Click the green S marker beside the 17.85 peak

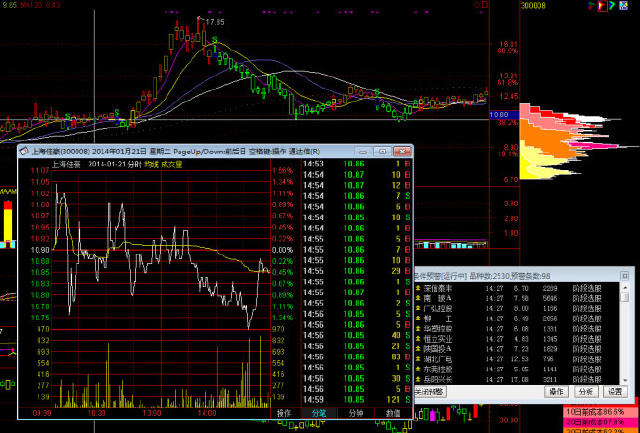pos(214,40)
